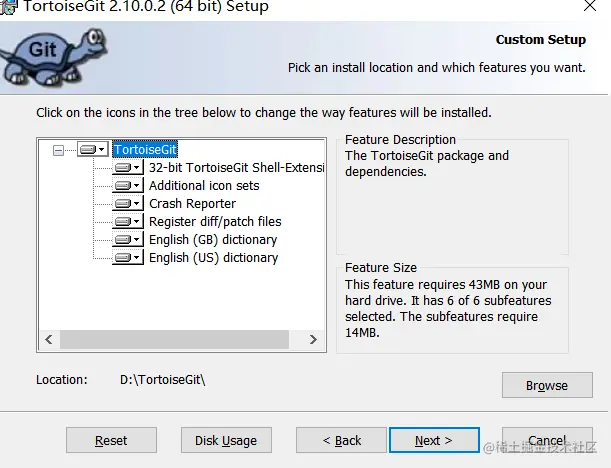Viewport: 611px width, 468px height.
Task: Click the Browse button
Action: [547, 385]
